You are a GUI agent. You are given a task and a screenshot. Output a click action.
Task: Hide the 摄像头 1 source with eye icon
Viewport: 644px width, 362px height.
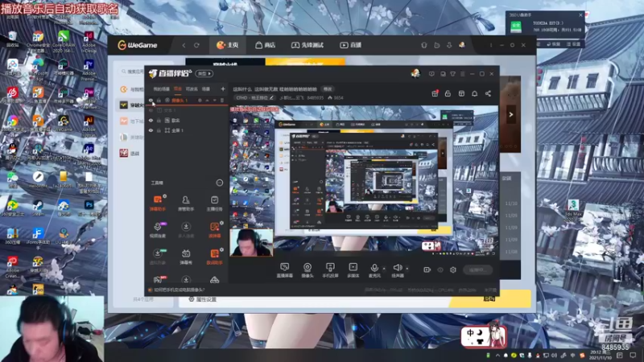pyautogui.click(x=151, y=100)
